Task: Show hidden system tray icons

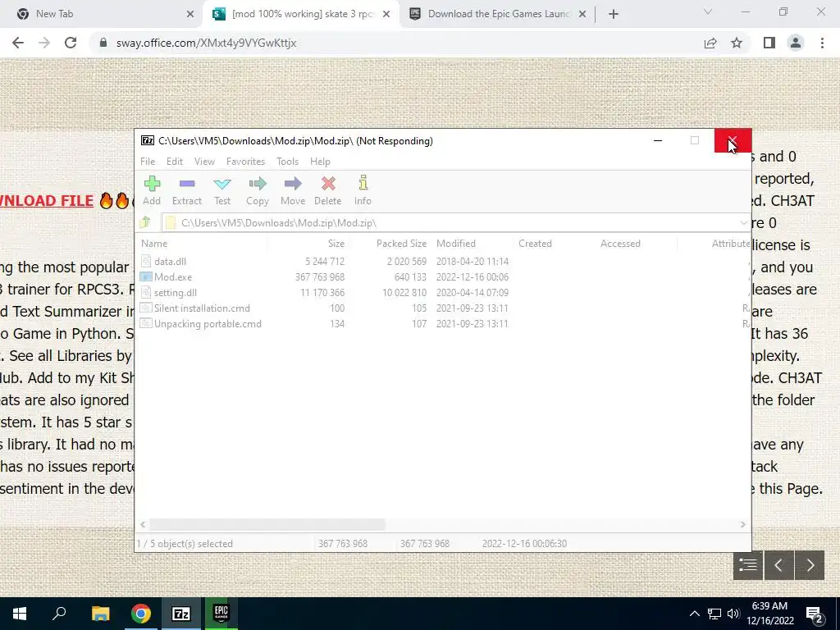Action: [694, 614]
